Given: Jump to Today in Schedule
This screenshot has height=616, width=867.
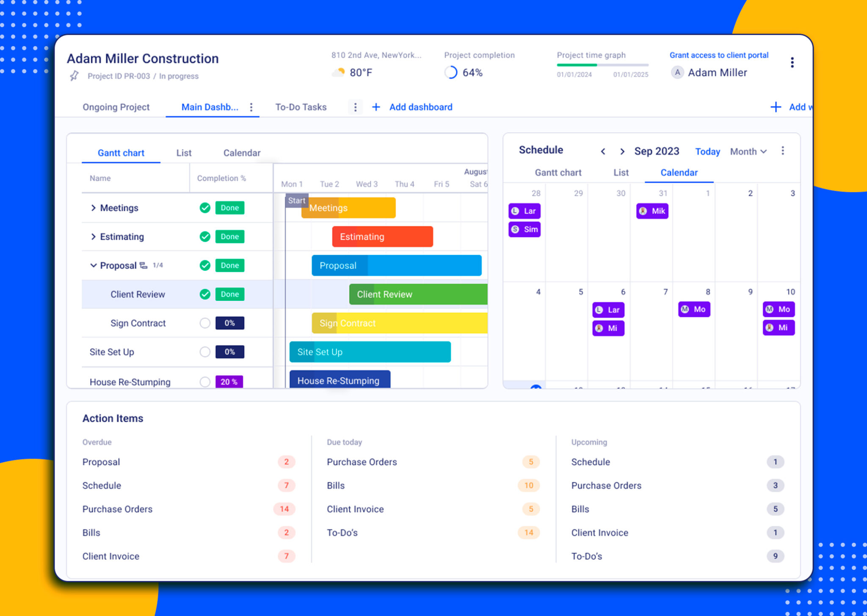Looking at the screenshot, I should (707, 151).
